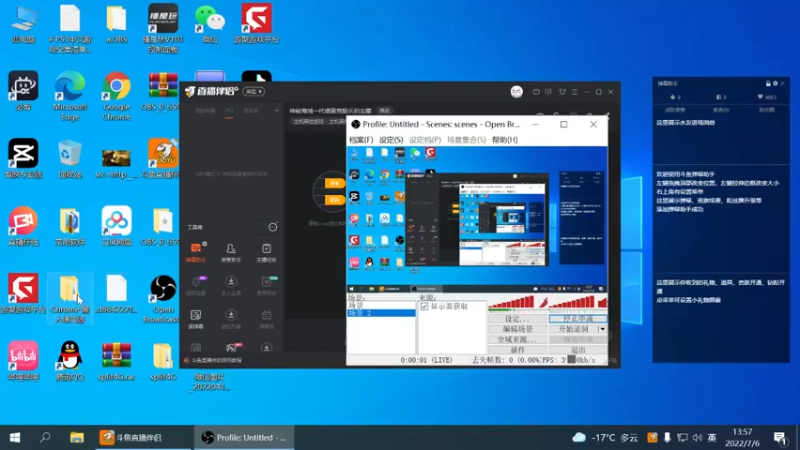The width and height of the screenshot is (800, 450).
Task: Click plus icon next to Douyu scene tabs
Action: (277, 110)
